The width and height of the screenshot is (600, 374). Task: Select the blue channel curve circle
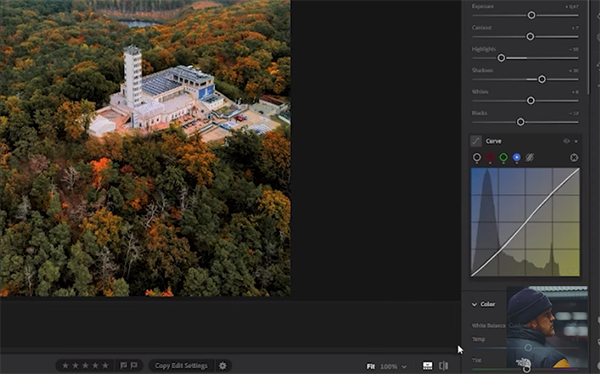click(517, 157)
